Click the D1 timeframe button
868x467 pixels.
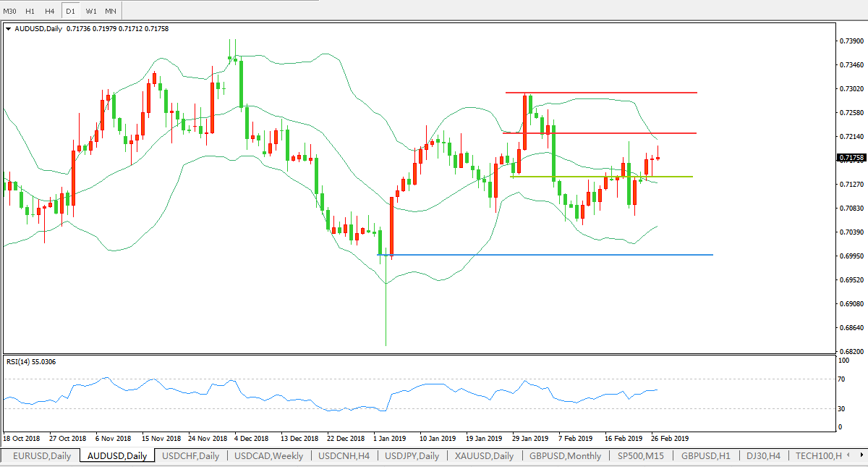[70, 11]
